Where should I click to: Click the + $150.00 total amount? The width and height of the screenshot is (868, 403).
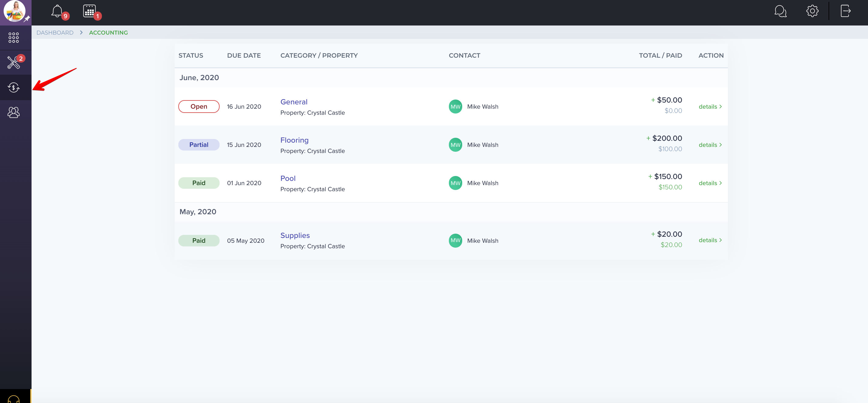[x=665, y=177]
